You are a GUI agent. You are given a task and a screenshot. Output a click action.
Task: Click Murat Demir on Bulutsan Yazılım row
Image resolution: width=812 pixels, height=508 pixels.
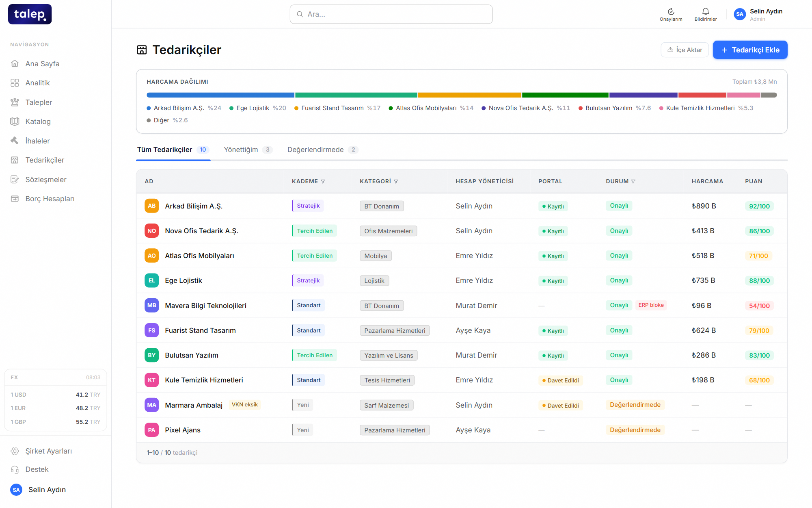(476, 355)
